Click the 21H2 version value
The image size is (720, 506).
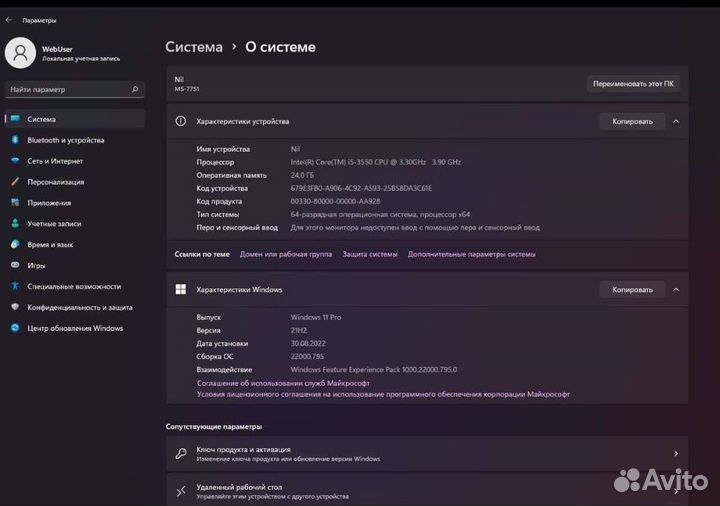pyautogui.click(x=298, y=330)
